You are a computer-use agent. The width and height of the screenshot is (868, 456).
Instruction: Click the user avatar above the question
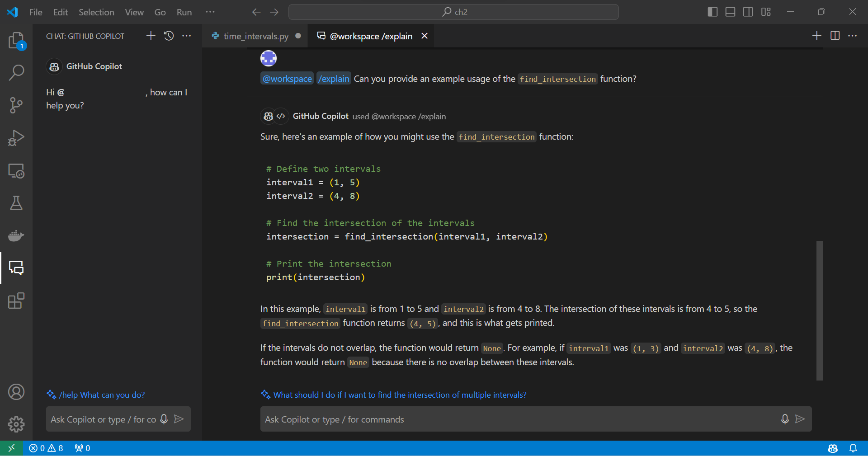pyautogui.click(x=269, y=58)
